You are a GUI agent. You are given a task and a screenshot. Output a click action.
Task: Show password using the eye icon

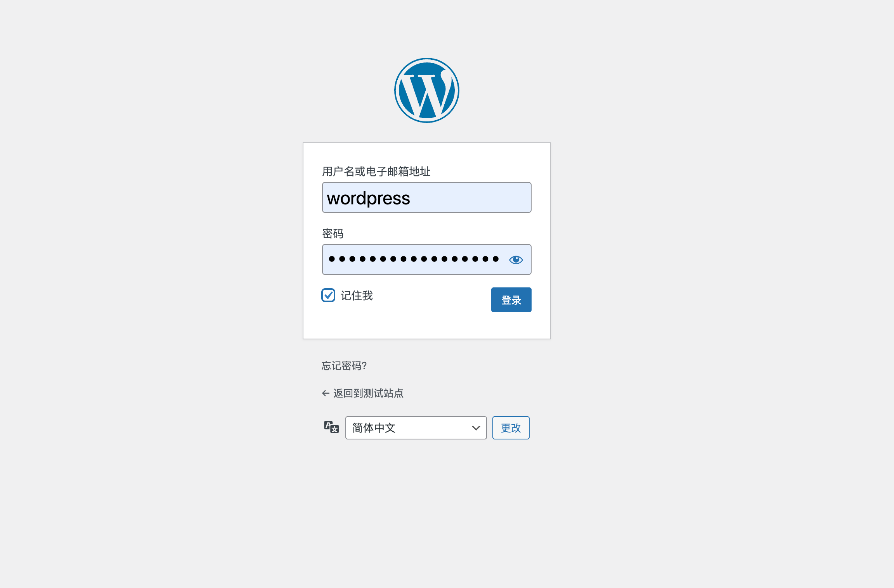pyautogui.click(x=516, y=259)
